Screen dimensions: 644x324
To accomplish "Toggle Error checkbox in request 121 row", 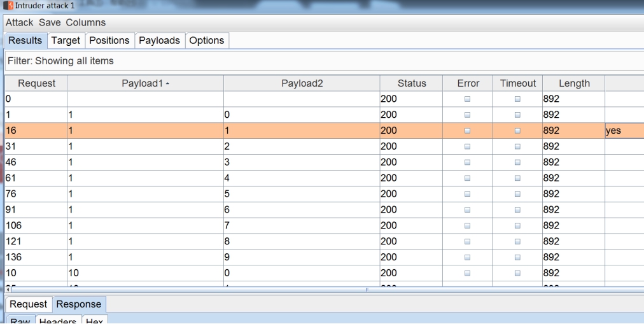I will pos(467,241).
